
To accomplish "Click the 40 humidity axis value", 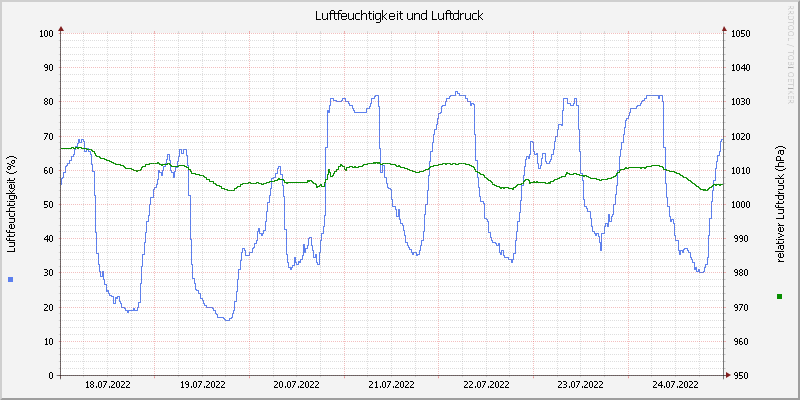I will pos(48,239).
